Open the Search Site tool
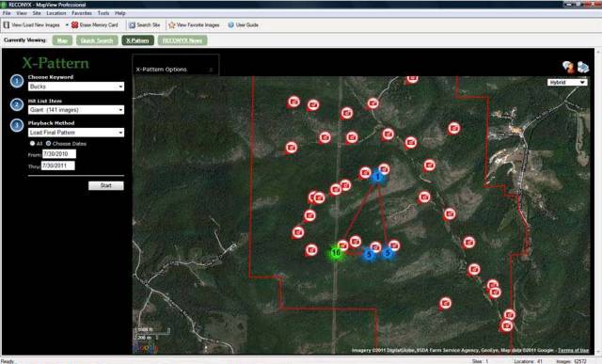This screenshot has height=364, width=602. (x=144, y=25)
